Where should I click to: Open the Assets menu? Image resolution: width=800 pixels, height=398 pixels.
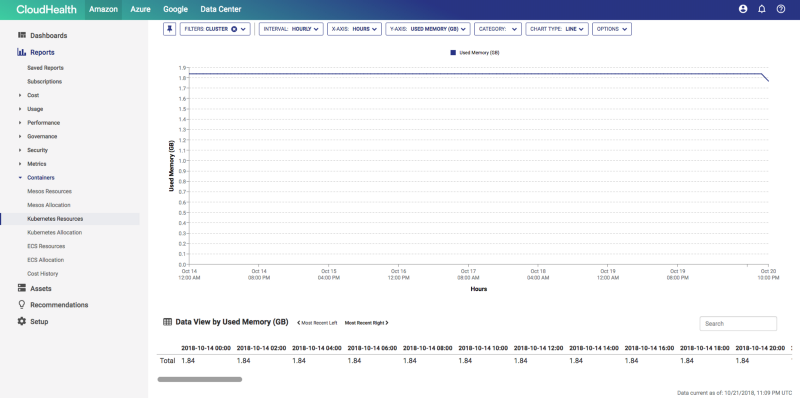tap(41, 288)
